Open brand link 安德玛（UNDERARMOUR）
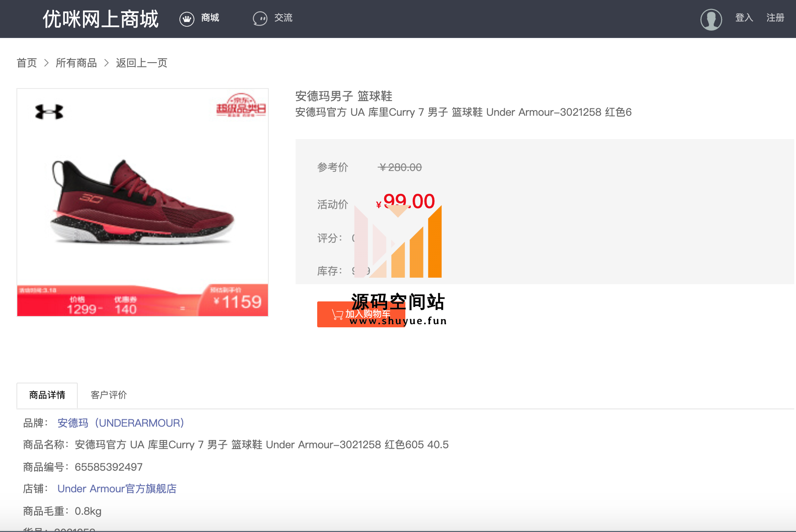796x532 pixels. [x=121, y=423]
